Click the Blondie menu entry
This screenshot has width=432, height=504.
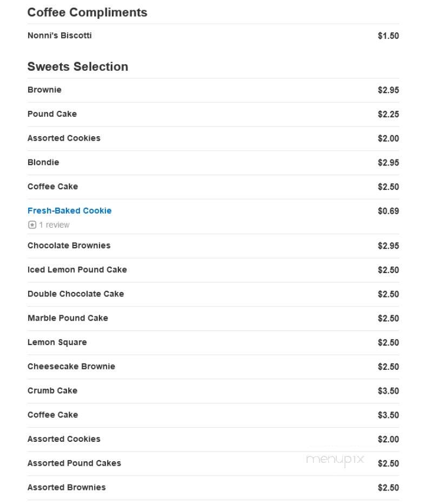43,162
